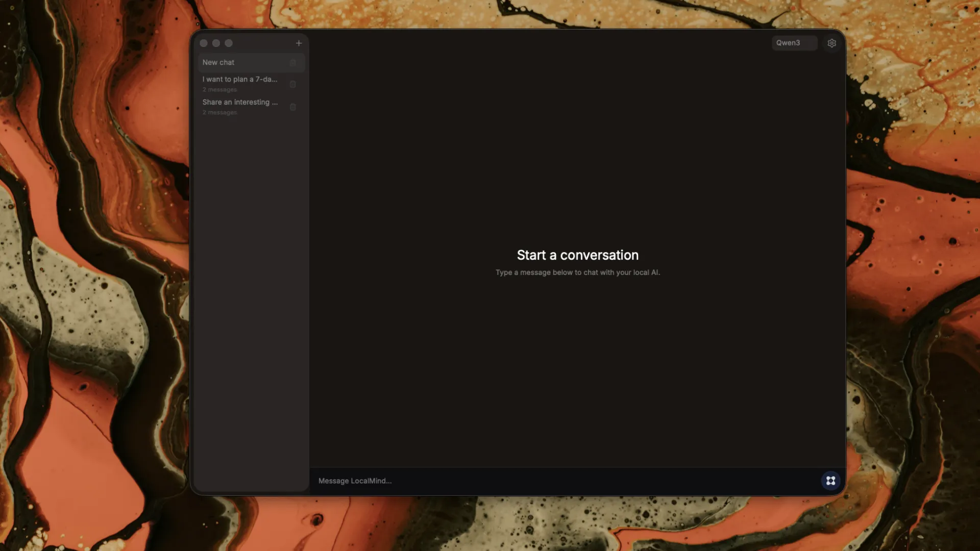Delete the 'Share an interesting ...' chat

coord(293,107)
